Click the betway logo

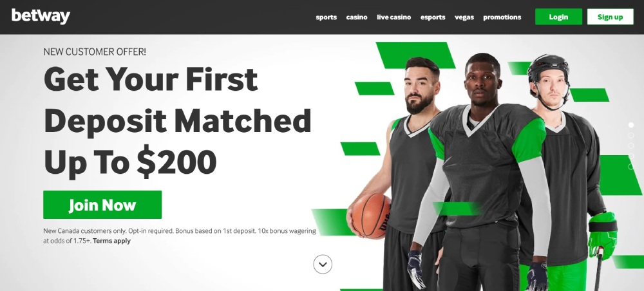[x=41, y=17]
